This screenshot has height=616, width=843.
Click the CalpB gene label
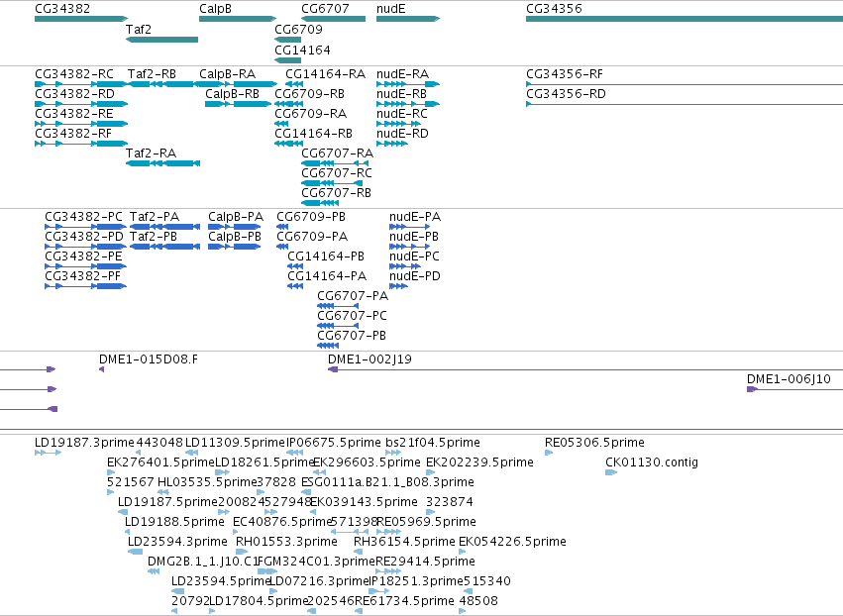coord(215,9)
